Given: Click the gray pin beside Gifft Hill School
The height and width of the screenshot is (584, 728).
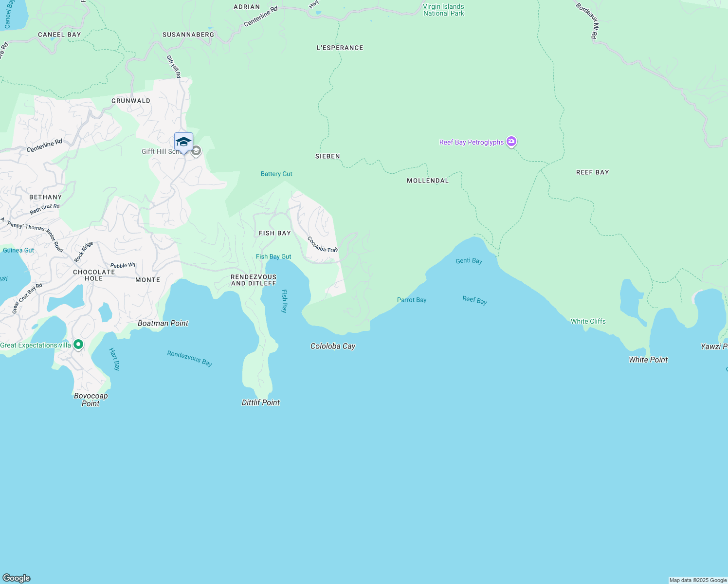Looking at the screenshot, I should 196,151.
